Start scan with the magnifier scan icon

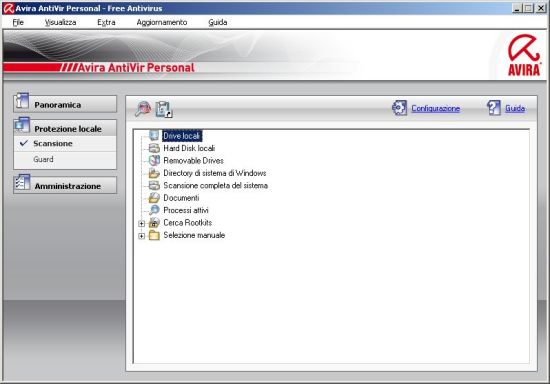[143, 109]
